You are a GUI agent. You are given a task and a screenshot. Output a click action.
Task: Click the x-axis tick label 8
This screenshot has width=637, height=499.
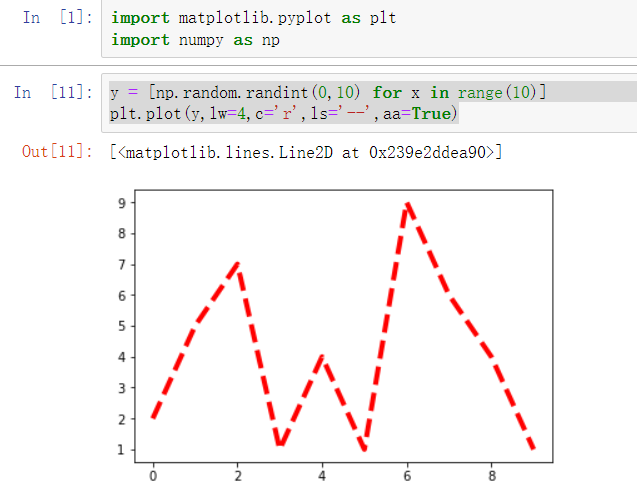pos(492,475)
